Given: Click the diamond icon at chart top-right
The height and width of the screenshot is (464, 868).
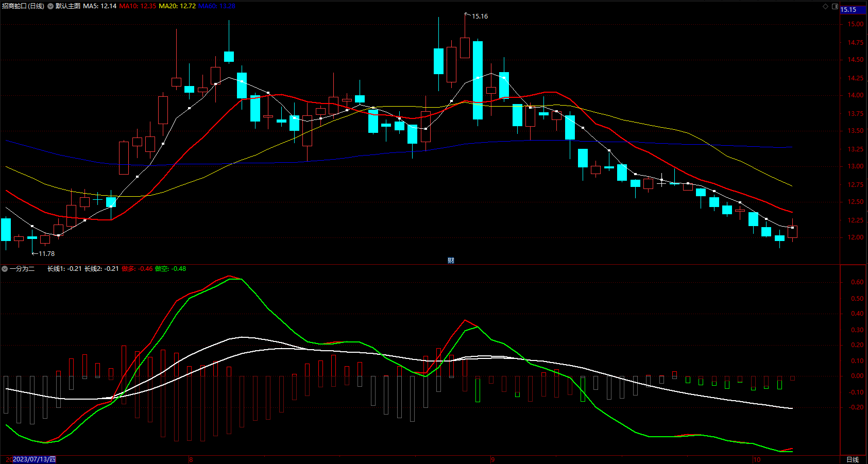Looking at the screenshot, I should pyautogui.click(x=825, y=6).
